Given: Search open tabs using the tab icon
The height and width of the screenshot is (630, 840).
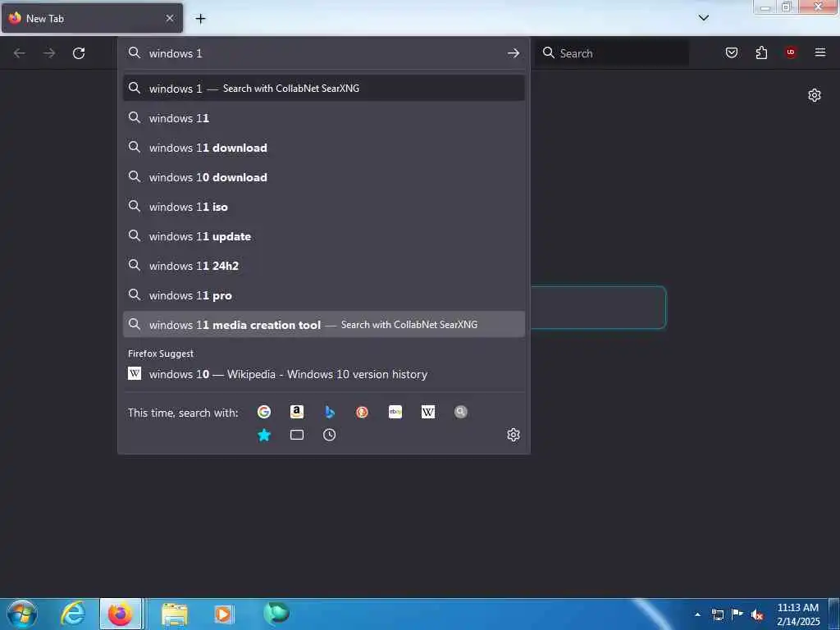Looking at the screenshot, I should (x=297, y=435).
